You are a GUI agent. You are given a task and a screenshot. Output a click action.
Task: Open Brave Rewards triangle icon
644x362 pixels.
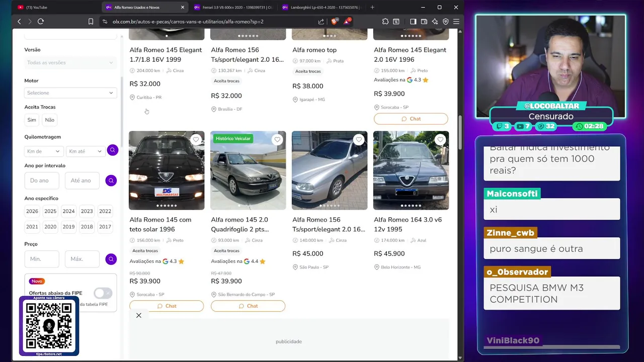click(347, 21)
